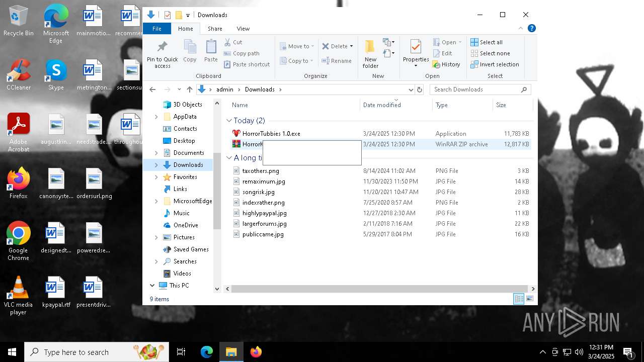Click horizontal scrollbar of file list
The height and width of the screenshot is (362, 644).
click(380, 289)
